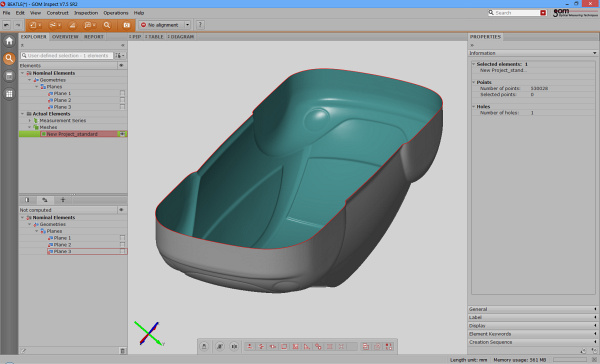Tick checkbox for Plane 3 in upper tree

tap(122, 107)
